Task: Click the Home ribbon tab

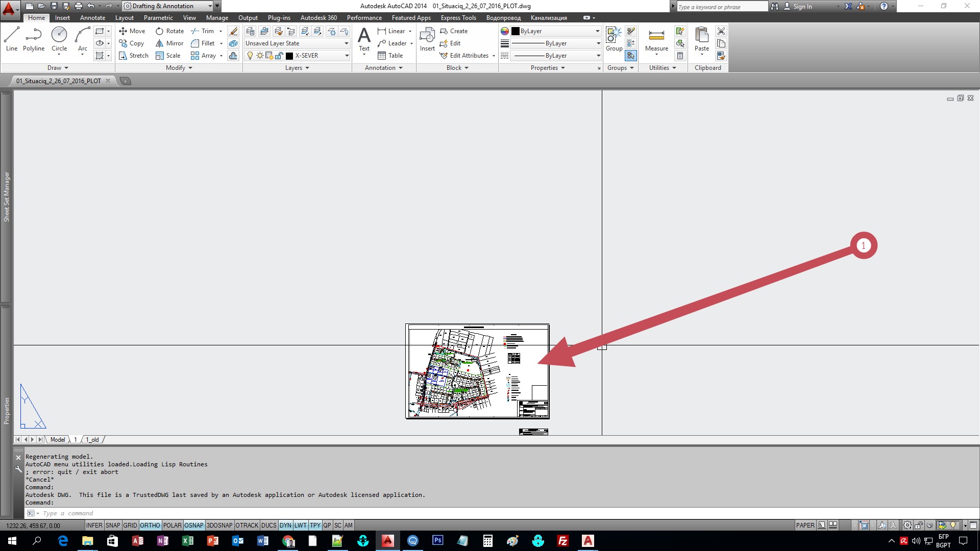Action: coord(36,17)
